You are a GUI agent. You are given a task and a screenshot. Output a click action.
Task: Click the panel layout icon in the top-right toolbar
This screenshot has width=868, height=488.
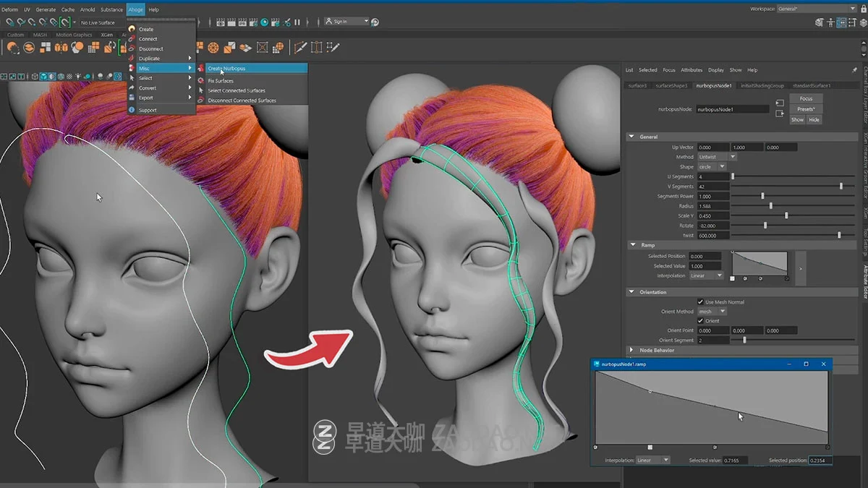pos(843,22)
